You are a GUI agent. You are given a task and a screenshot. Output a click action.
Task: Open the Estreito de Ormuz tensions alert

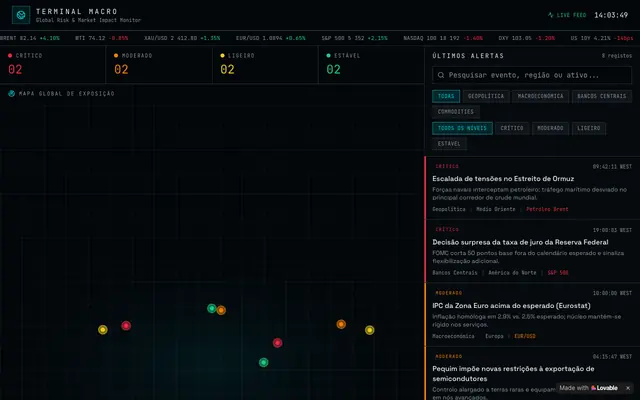532,188
